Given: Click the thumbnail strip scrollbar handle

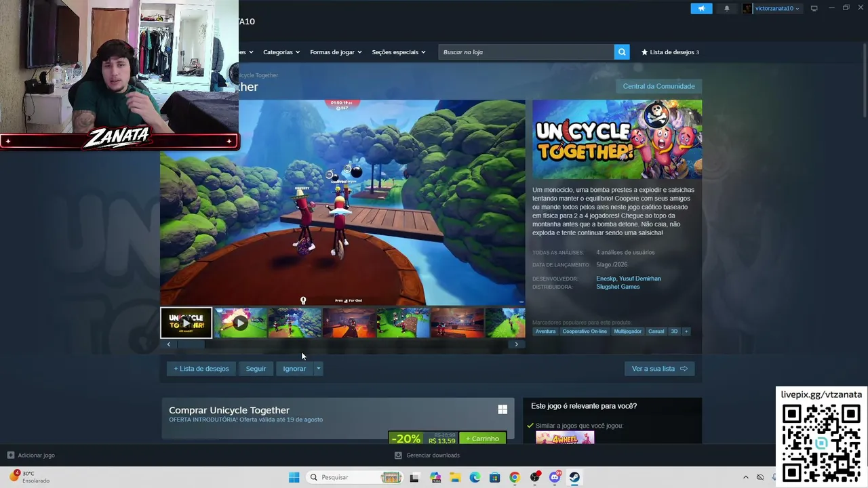Looking at the screenshot, I should click(x=191, y=344).
